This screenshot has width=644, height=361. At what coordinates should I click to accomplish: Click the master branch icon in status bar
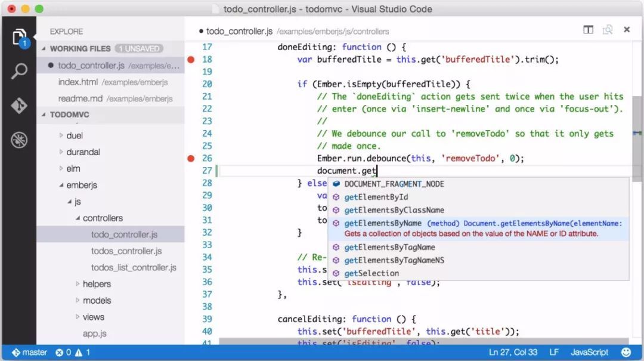16,353
